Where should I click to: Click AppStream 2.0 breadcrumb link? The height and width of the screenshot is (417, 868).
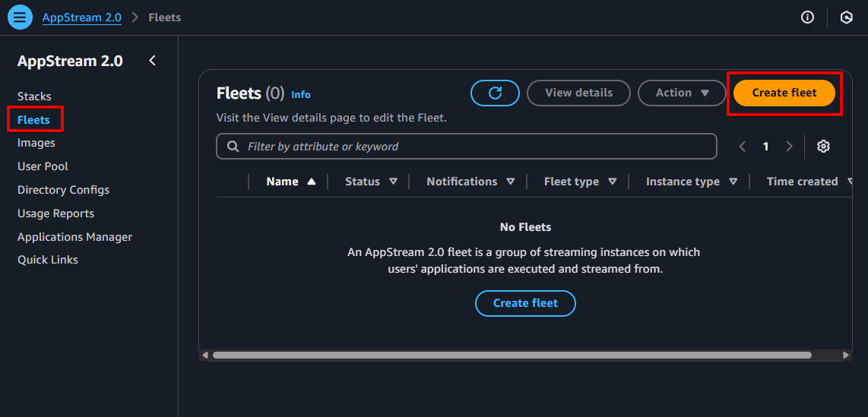pos(82,17)
